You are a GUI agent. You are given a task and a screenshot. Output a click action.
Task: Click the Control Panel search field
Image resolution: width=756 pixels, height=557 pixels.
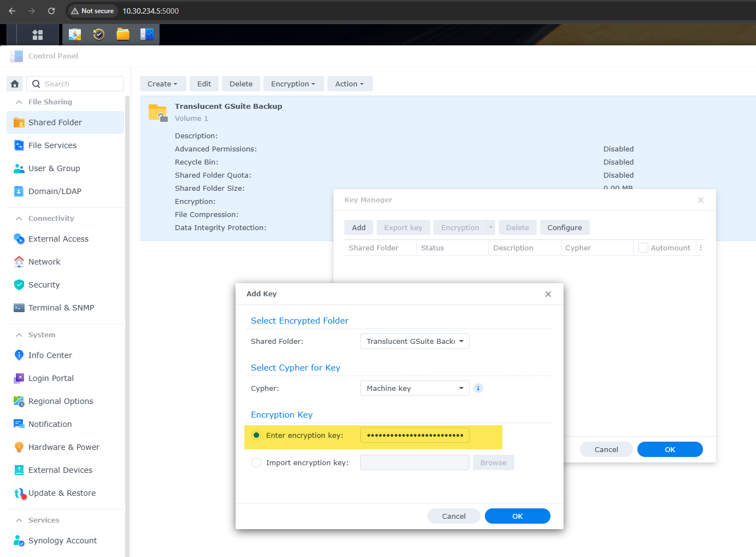(75, 84)
